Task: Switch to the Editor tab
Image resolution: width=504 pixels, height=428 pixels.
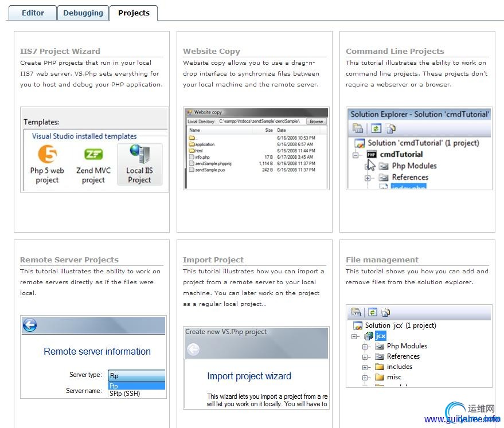Action: (x=33, y=13)
